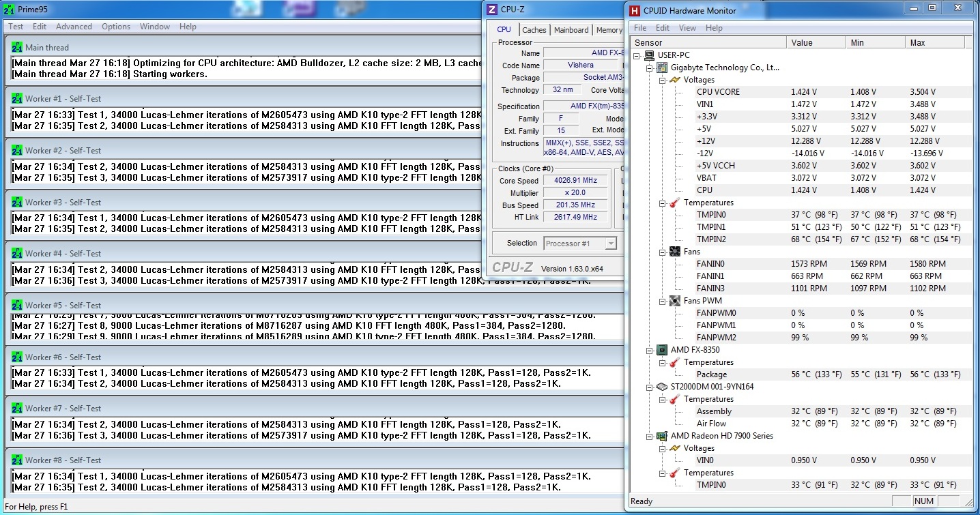
Task: Minimize the CPUID Hardware Monitor window
Action: pos(914,8)
